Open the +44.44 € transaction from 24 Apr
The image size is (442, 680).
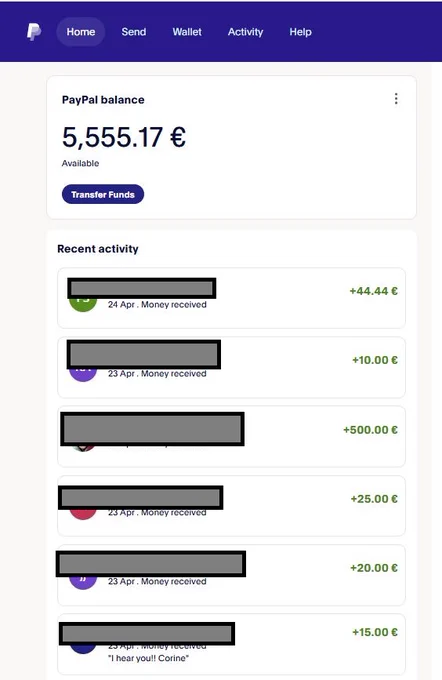coord(231,298)
